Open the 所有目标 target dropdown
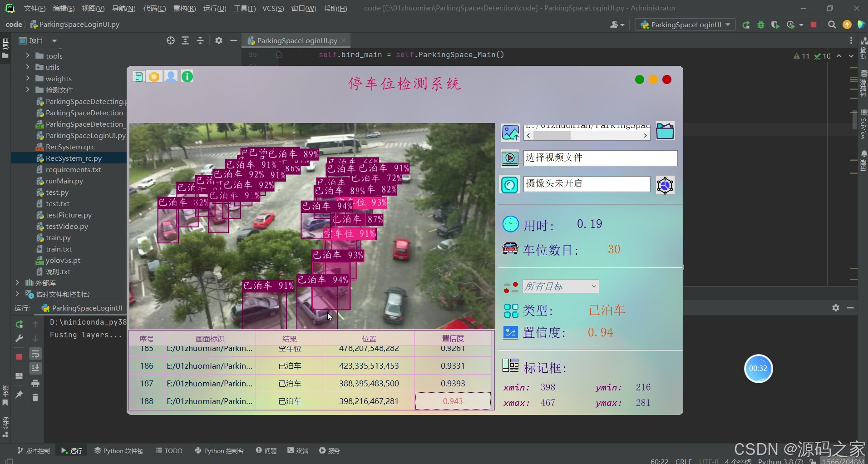 click(561, 286)
